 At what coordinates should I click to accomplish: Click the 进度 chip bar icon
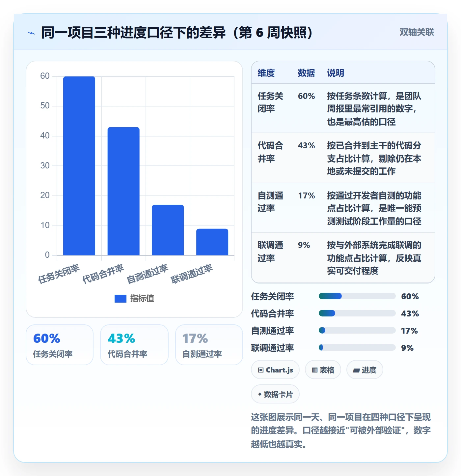356,371
